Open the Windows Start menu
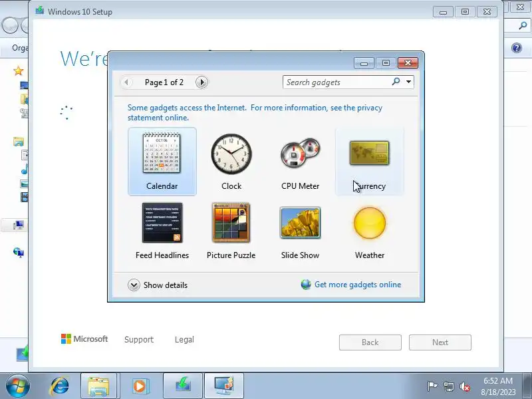Screen dimensions: 532x399 (18, 386)
